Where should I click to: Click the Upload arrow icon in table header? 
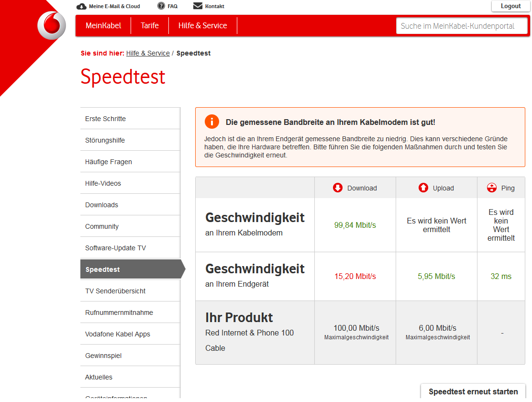(x=423, y=188)
